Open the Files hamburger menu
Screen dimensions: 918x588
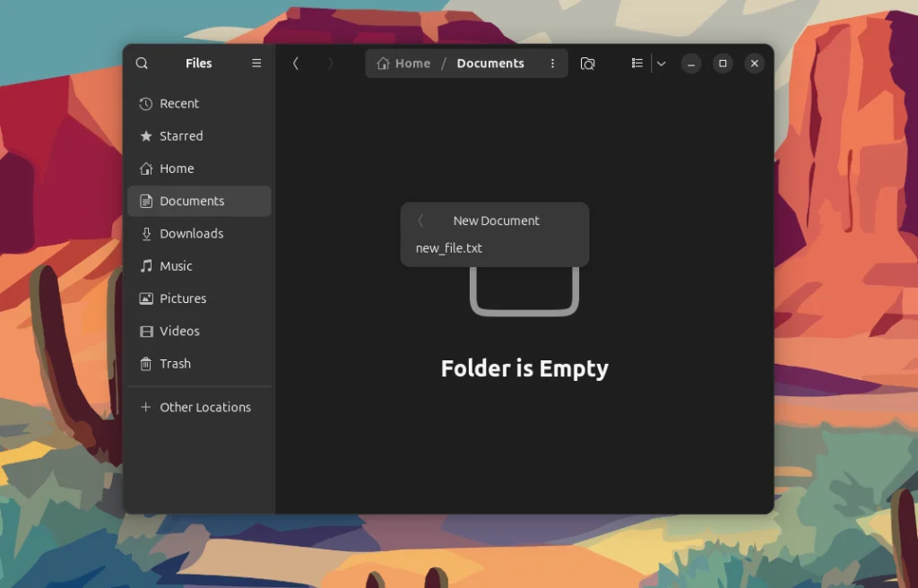click(x=256, y=64)
